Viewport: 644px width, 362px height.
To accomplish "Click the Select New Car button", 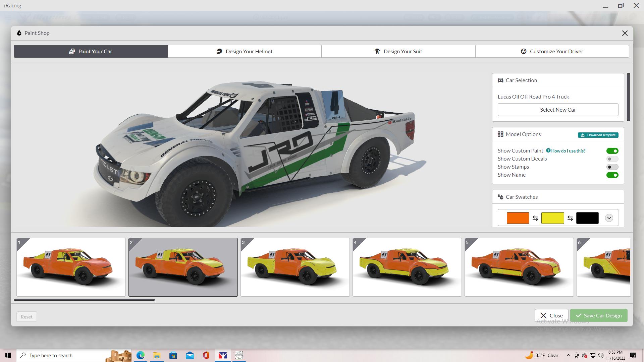I will tap(557, 109).
